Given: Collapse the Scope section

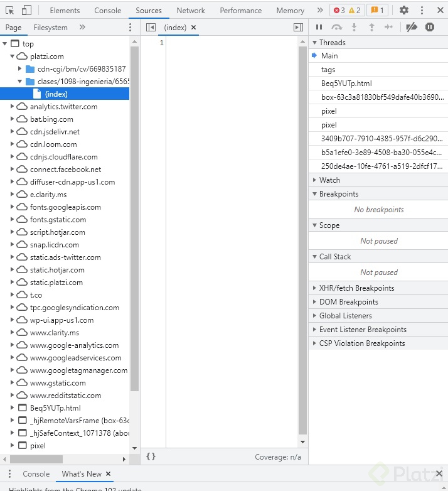Looking at the screenshot, I should [378, 225].
